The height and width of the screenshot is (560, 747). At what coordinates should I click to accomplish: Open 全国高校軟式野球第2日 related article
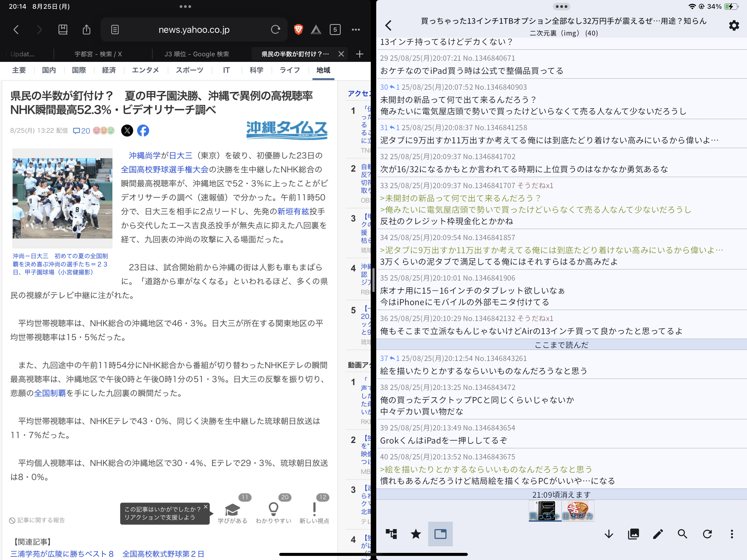[x=163, y=554]
